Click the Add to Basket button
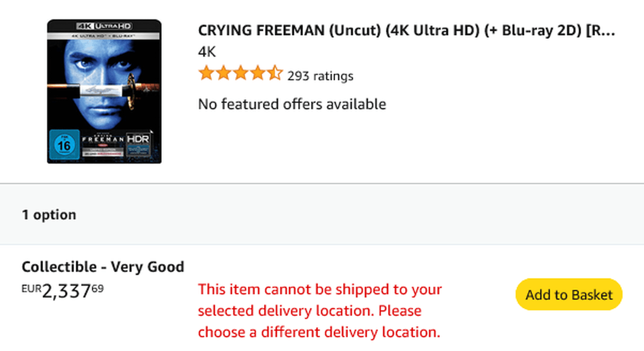644x351 pixels. click(x=569, y=294)
